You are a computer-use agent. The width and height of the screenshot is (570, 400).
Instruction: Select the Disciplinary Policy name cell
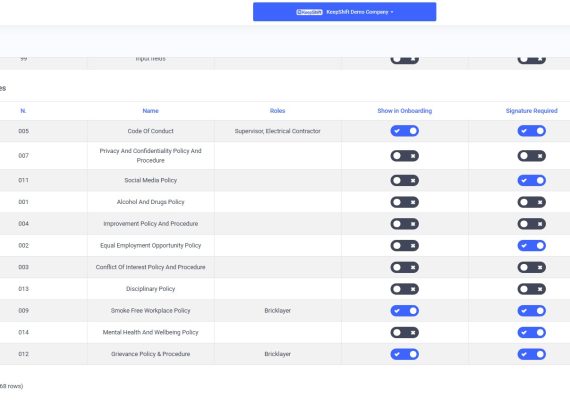coord(150,289)
